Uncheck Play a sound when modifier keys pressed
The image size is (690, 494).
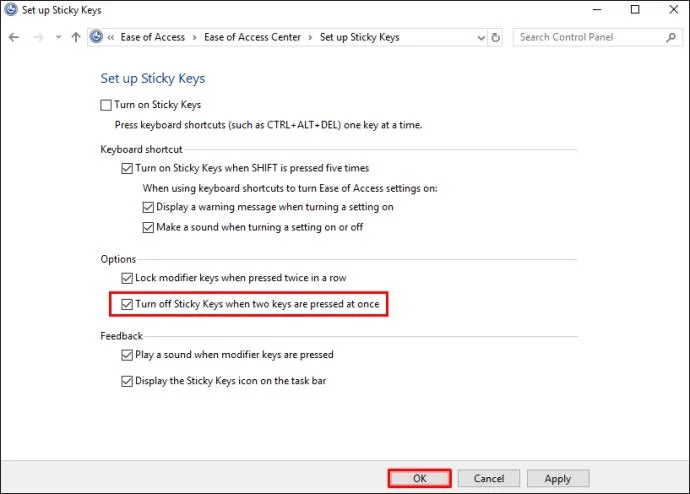pyautogui.click(x=127, y=355)
